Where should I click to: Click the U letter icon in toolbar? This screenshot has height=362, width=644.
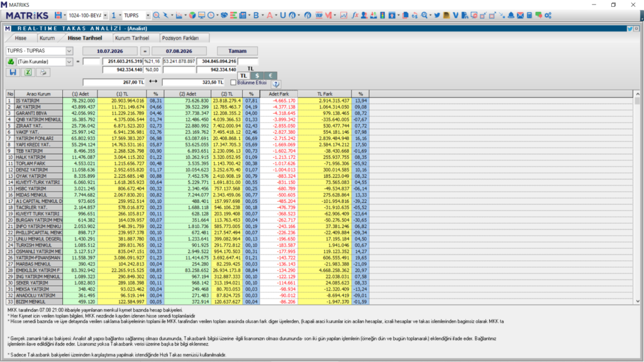[x=282, y=15]
